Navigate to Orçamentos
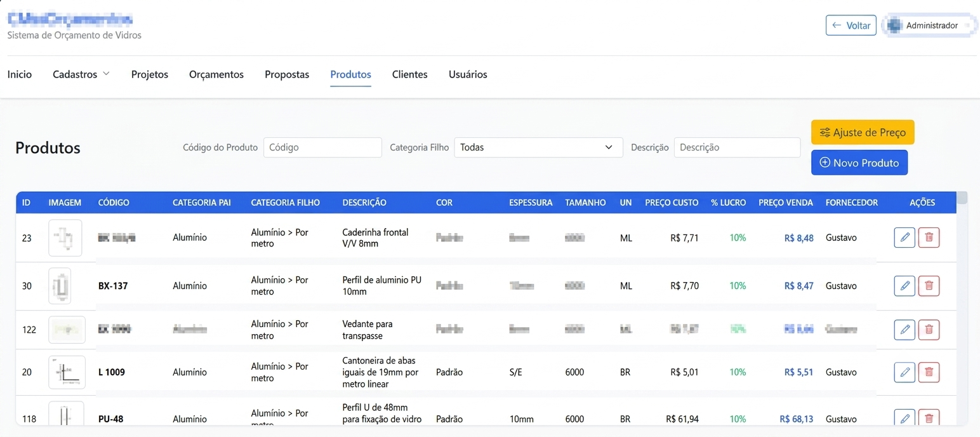This screenshot has height=437, width=980. [x=216, y=74]
